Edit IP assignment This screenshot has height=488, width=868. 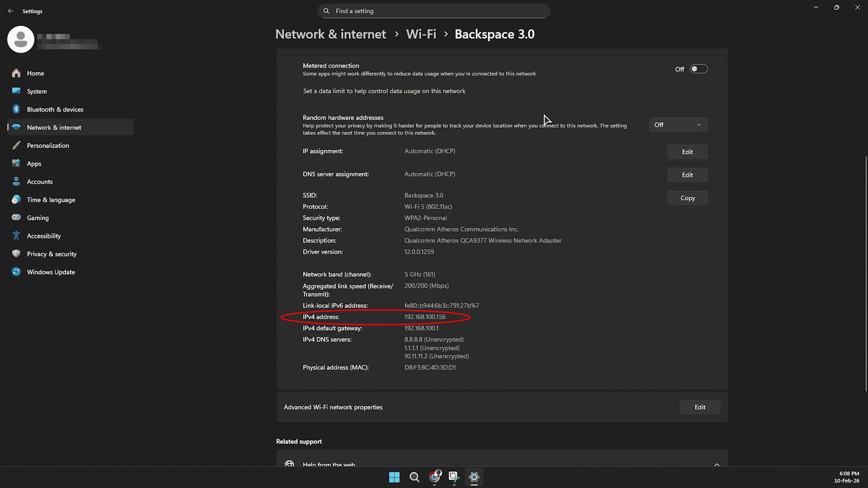[x=687, y=151]
